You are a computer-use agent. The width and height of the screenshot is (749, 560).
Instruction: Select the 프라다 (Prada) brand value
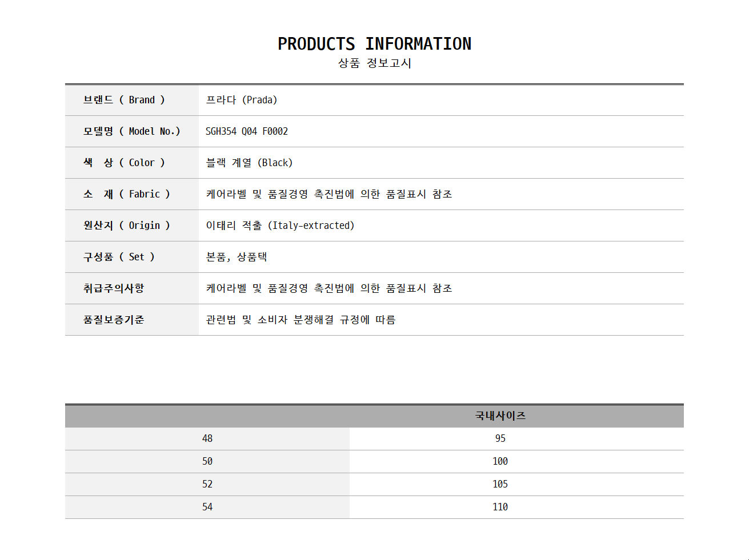(x=242, y=100)
